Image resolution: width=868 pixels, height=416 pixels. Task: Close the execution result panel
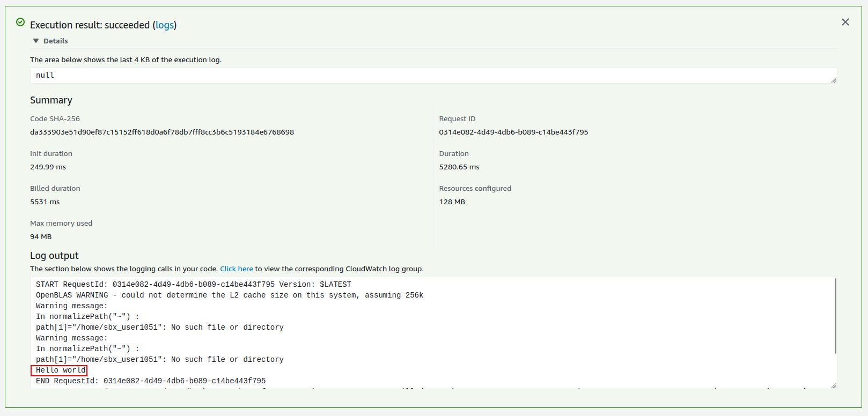pos(845,22)
